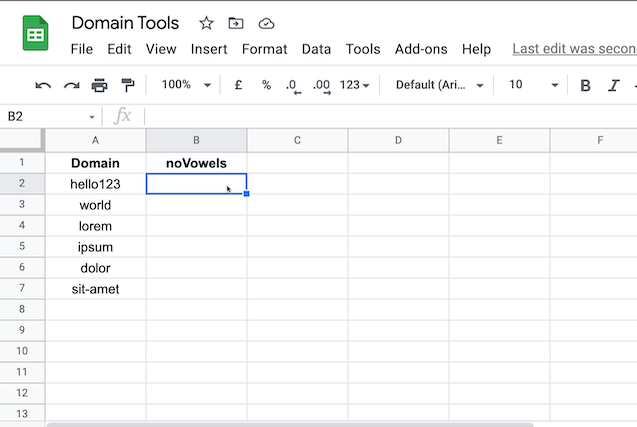
Task: Select row 1 header
Action: 22,163
